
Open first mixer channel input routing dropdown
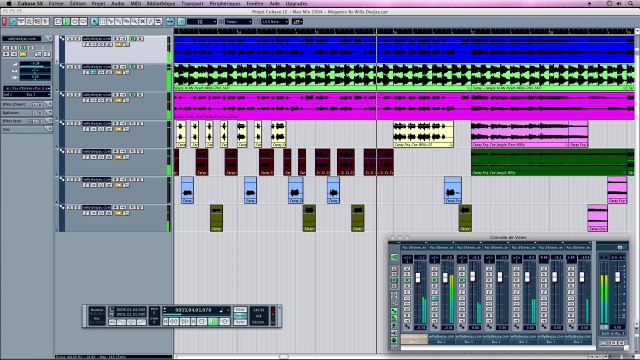click(414, 247)
